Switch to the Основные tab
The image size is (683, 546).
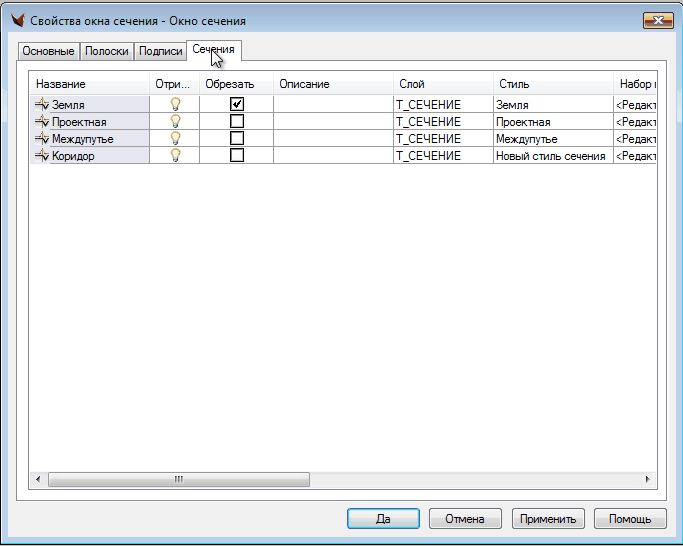48,51
